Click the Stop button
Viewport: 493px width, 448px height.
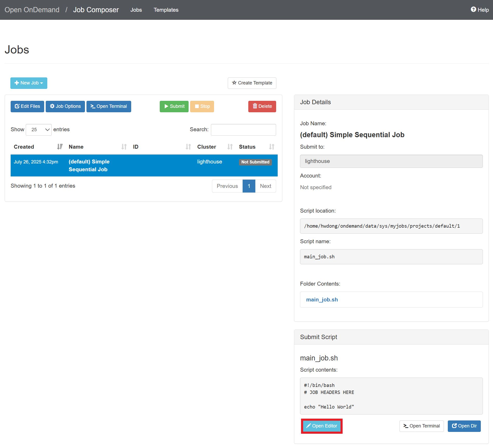202,106
